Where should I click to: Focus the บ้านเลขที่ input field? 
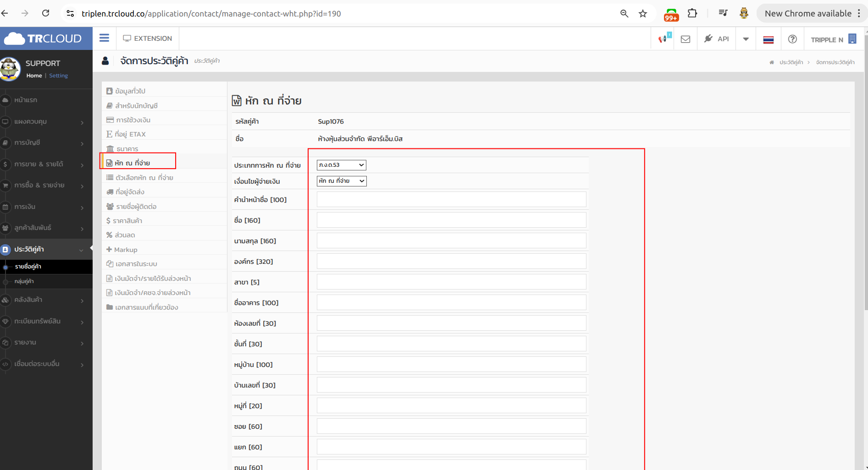pyautogui.click(x=451, y=385)
